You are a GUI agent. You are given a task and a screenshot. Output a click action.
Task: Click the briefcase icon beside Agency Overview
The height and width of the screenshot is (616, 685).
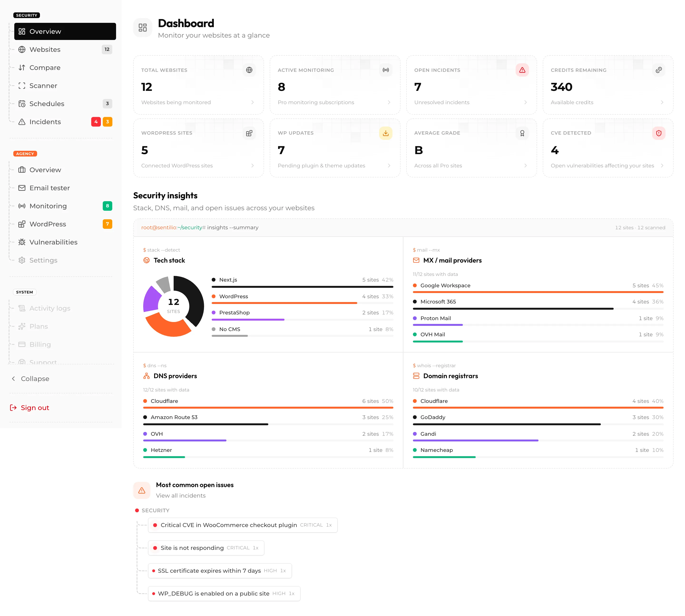pos(22,170)
